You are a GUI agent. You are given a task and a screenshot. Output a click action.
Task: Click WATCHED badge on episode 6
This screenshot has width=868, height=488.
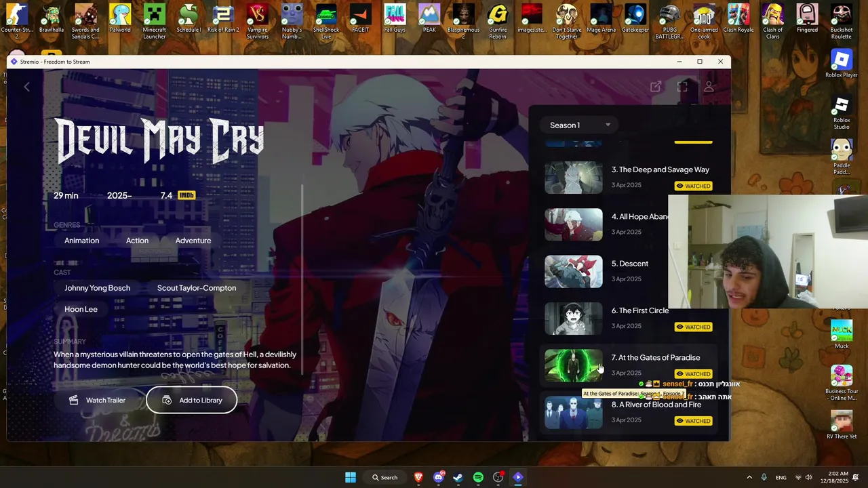[693, 327]
